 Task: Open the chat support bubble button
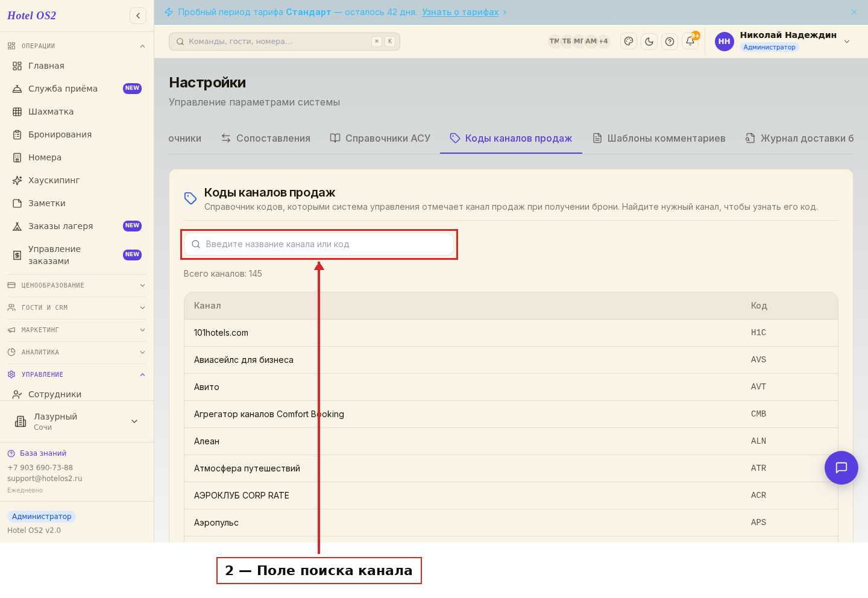tap(841, 468)
